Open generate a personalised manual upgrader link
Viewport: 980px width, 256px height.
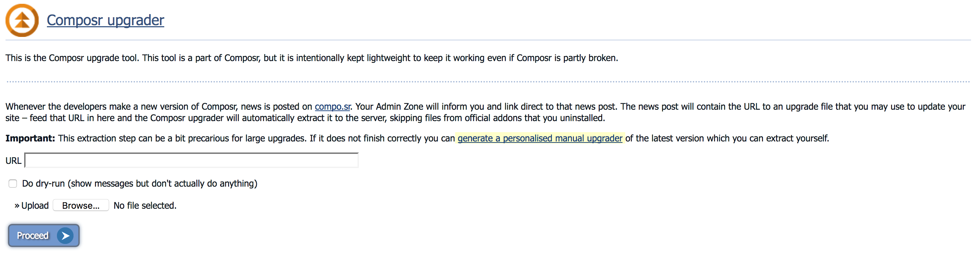pos(539,138)
